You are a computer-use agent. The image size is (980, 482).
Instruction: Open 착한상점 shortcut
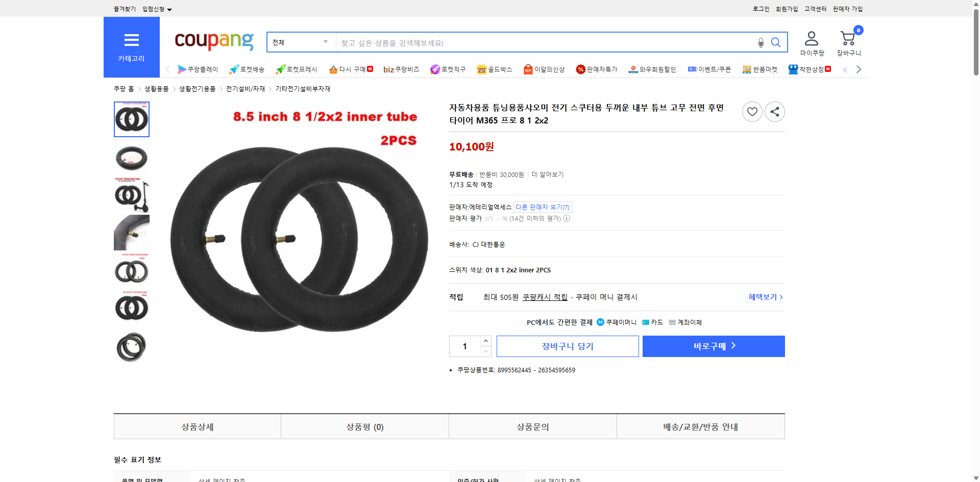[810, 69]
